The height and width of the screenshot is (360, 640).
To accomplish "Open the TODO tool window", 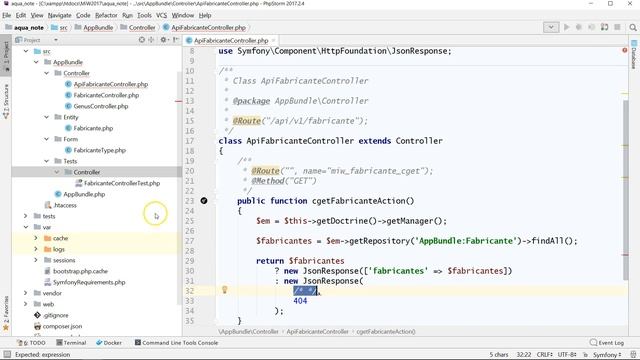I will coord(32,343).
